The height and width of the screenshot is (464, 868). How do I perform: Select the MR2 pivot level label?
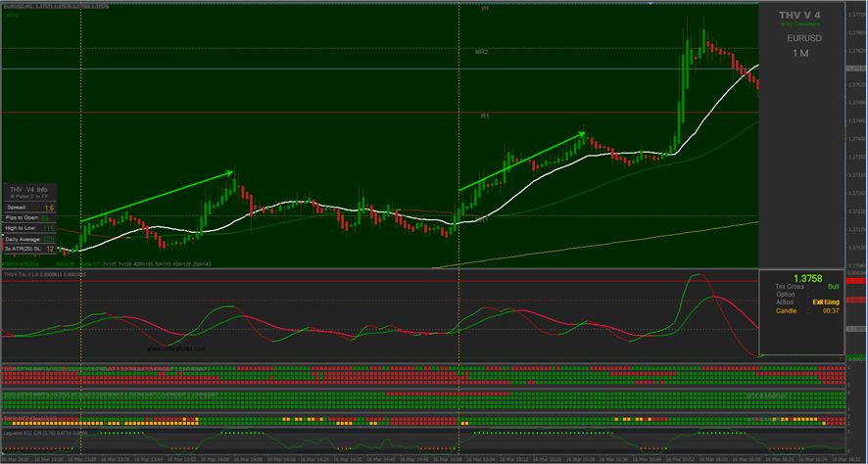pos(481,51)
